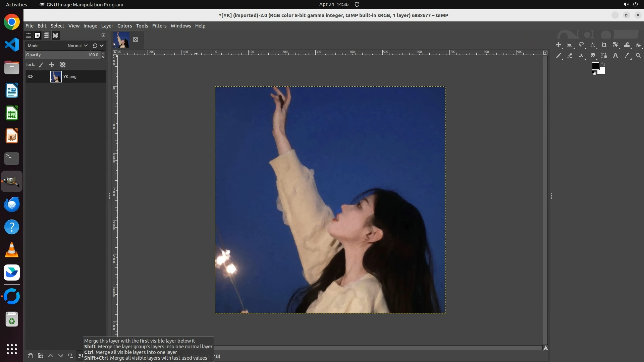Select the Color Picker eyedropper tool

(627, 56)
